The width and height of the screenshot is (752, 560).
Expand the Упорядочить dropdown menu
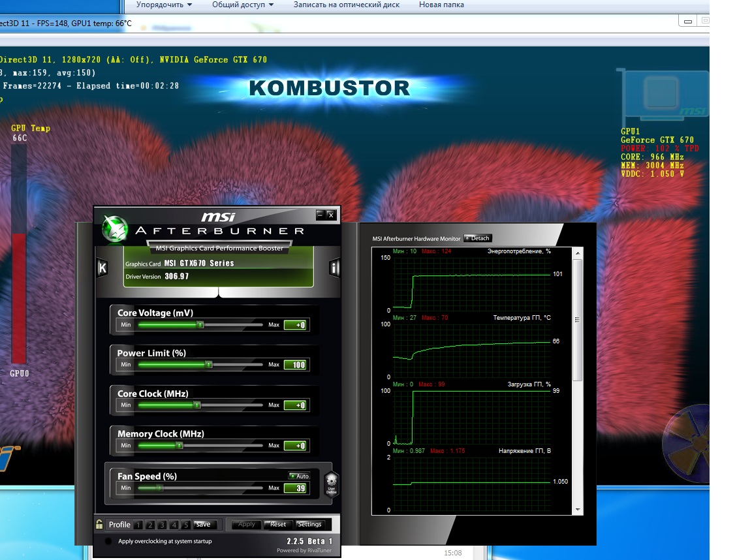point(164,5)
